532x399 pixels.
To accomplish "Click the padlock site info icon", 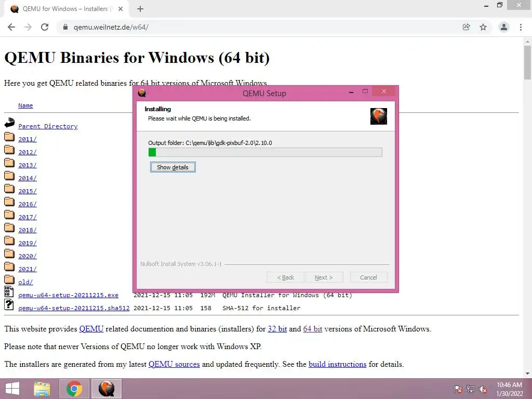I will [65, 27].
